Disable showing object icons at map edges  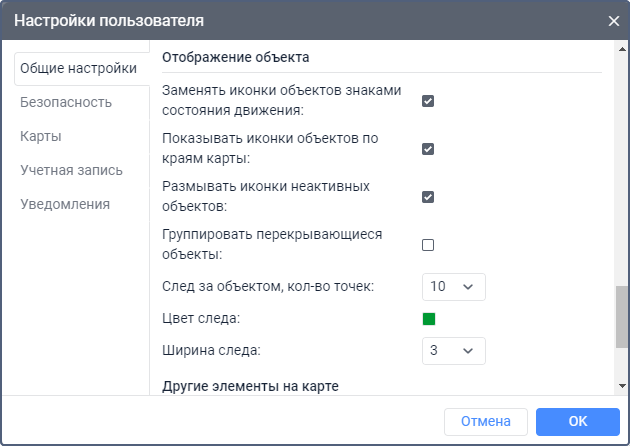(428, 149)
